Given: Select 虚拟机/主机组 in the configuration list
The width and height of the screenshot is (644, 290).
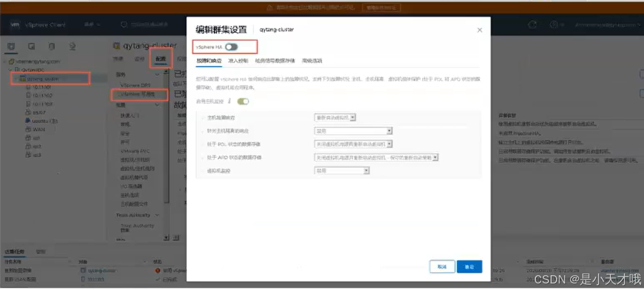Looking at the screenshot, I should click(135, 160).
